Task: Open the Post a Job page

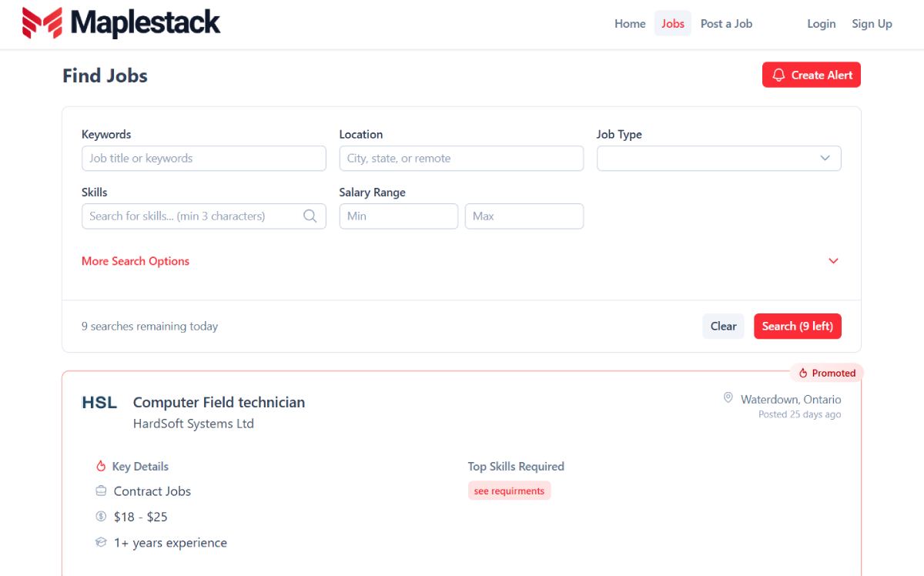Action: coord(726,24)
